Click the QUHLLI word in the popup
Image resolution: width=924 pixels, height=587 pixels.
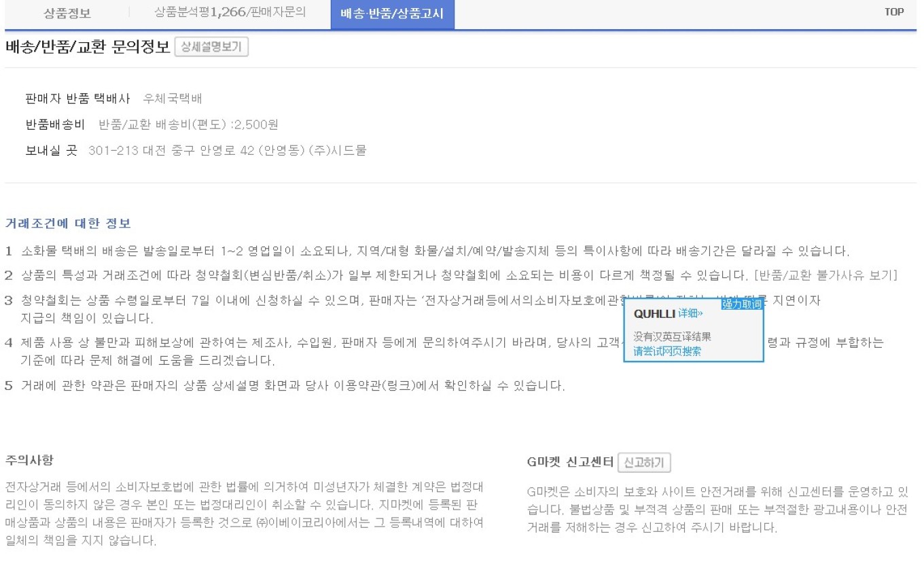654,314
